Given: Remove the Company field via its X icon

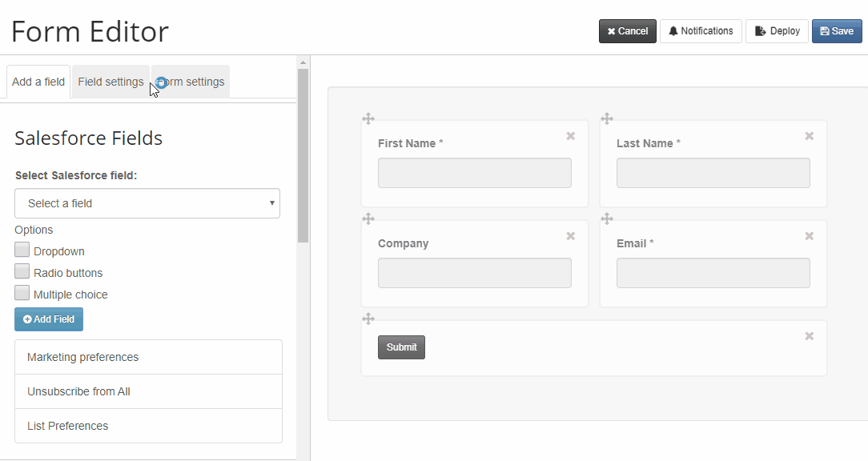Looking at the screenshot, I should coord(571,236).
